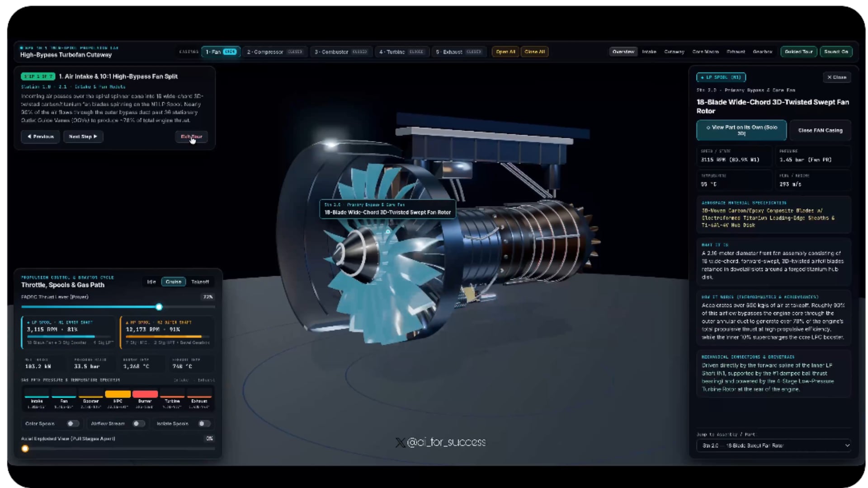Toggle the 1 · Fan casing chip
This screenshot has height=488, width=868.
[221, 52]
